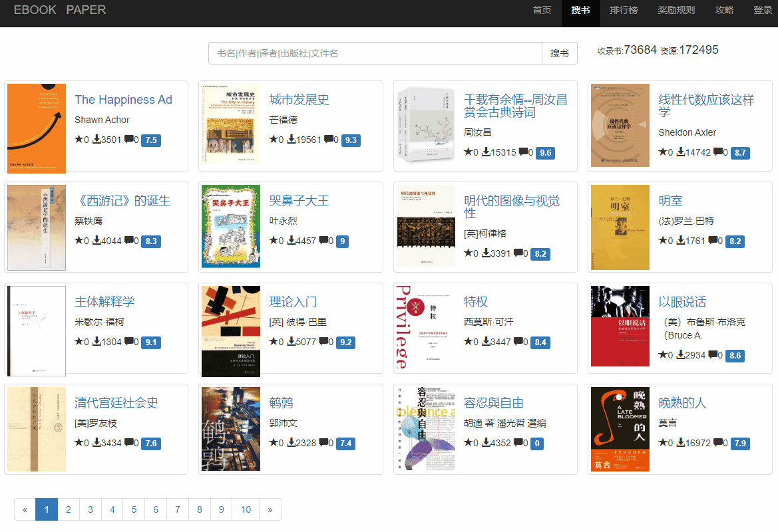Click the star icon for 城市发展史
The width and height of the screenshot is (778, 532).
pyautogui.click(x=273, y=140)
